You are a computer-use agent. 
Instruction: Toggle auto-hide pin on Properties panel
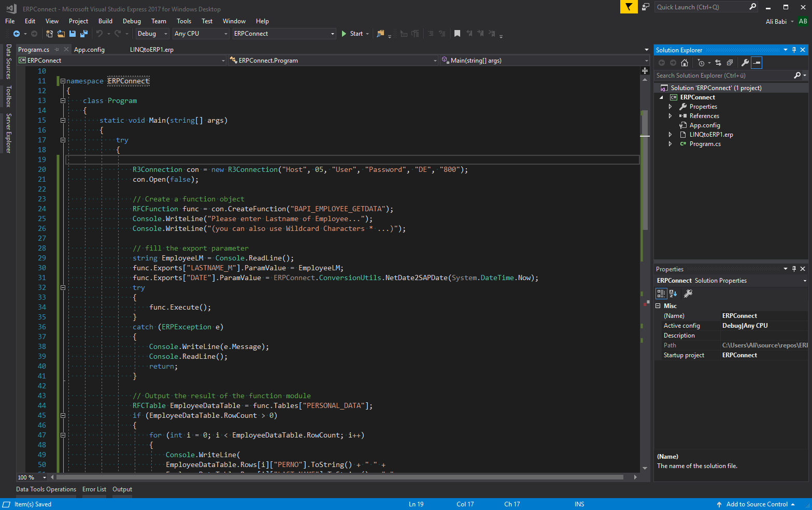point(794,269)
